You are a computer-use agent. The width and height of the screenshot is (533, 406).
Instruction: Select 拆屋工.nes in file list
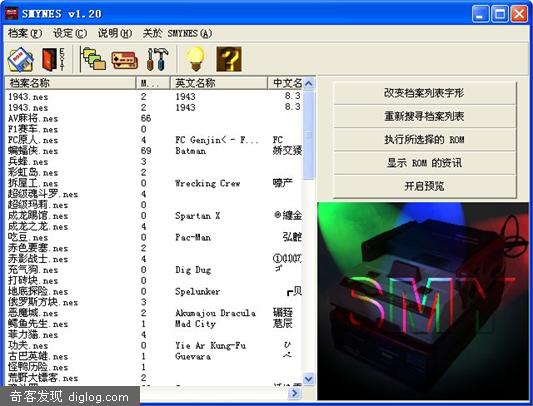(x=33, y=183)
